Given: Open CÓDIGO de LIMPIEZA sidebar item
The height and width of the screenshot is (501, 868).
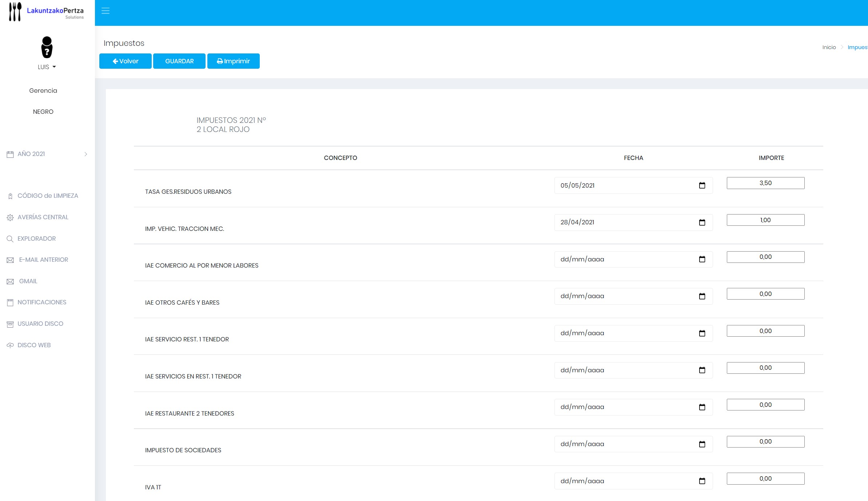Looking at the screenshot, I should (48, 196).
